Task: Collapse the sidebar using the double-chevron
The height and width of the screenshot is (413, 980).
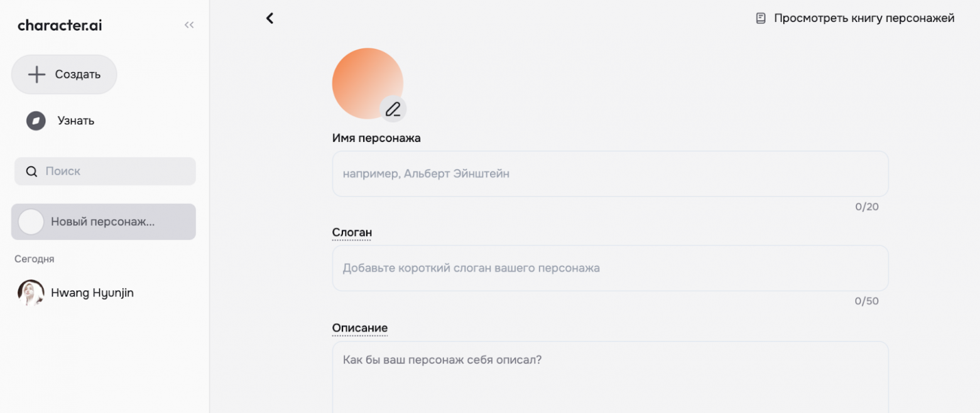Action: (189, 24)
